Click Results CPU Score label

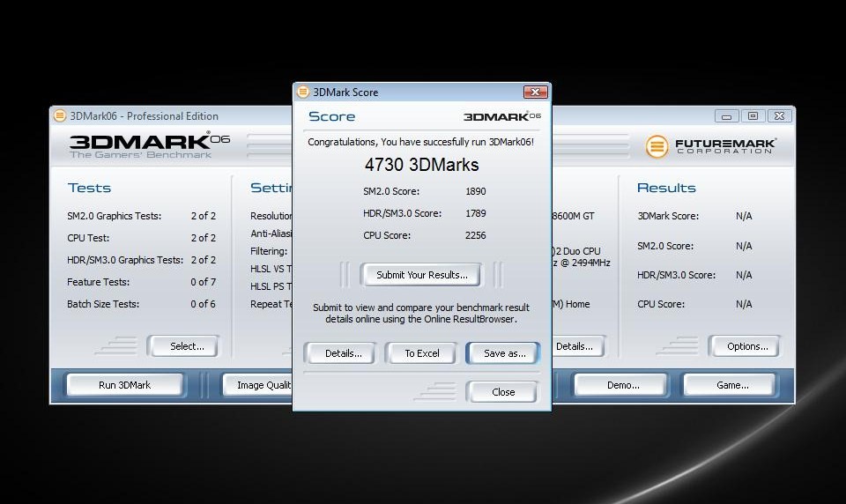(x=661, y=304)
